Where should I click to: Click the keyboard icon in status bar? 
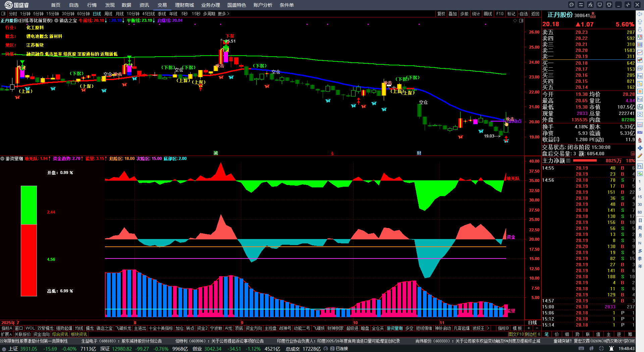tap(581, 349)
